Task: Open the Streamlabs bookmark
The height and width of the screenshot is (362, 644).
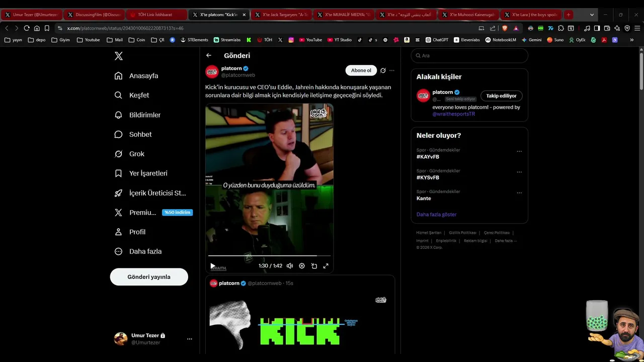Action: coord(227,40)
